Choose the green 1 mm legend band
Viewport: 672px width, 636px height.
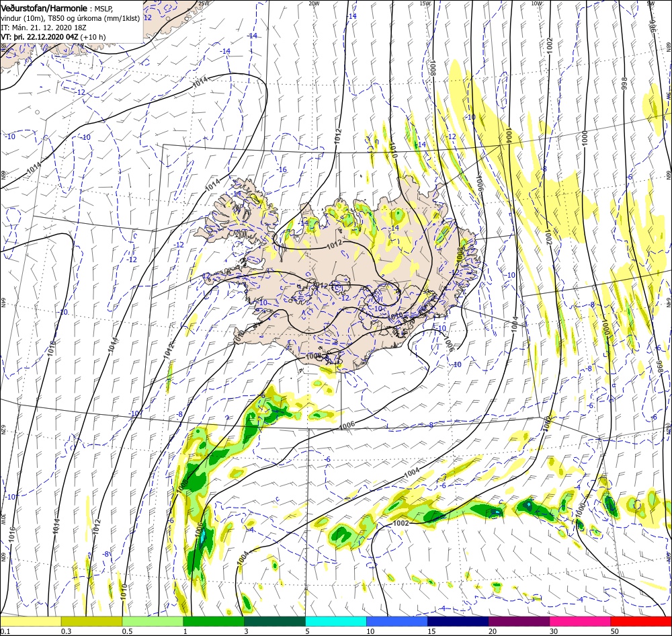[x=214, y=621]
